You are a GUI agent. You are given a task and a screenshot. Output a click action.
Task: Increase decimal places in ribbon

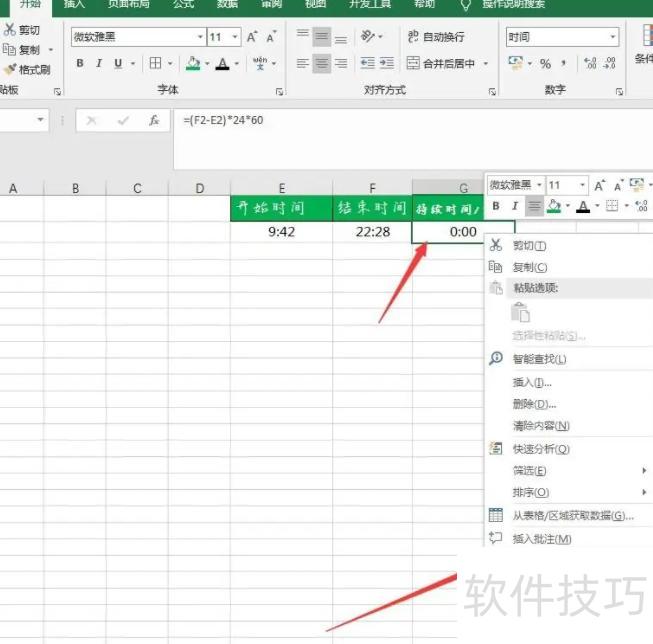click(x=591, y=63)
